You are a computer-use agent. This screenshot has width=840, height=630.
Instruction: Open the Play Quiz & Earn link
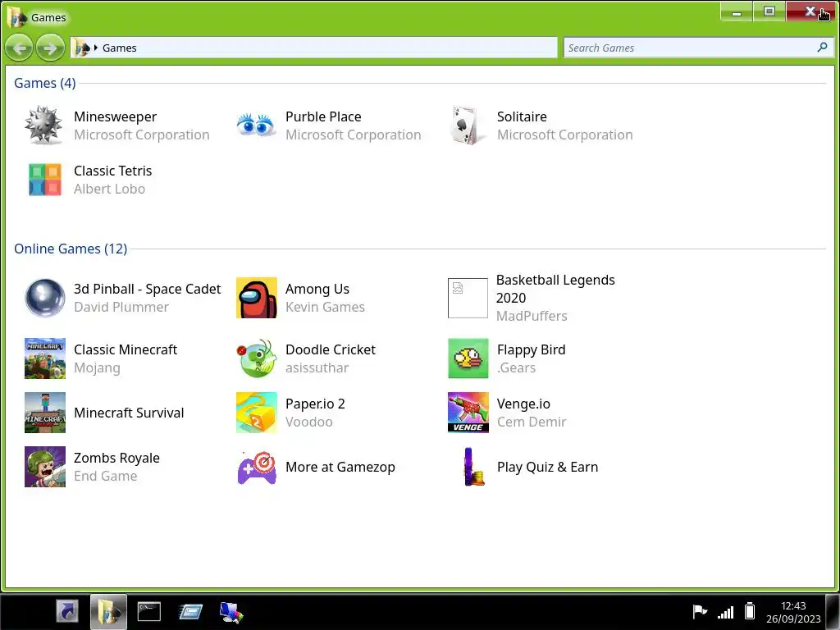tap(547, 467)
